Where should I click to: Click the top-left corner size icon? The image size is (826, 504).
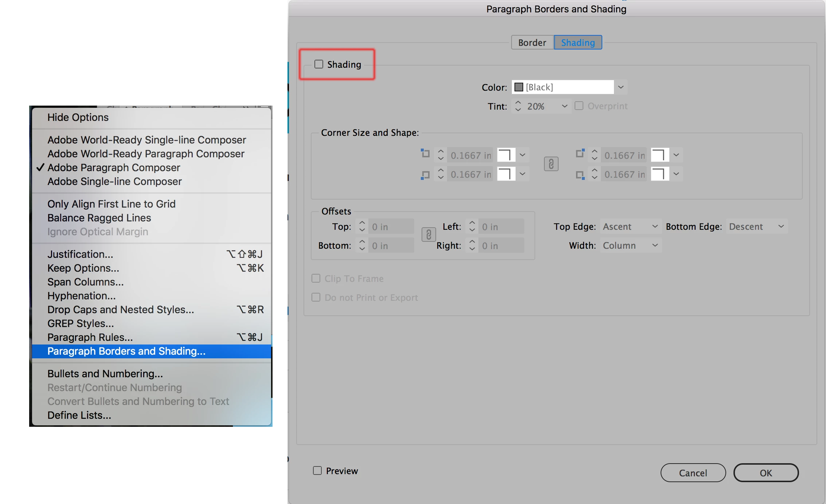pos(425,154)
